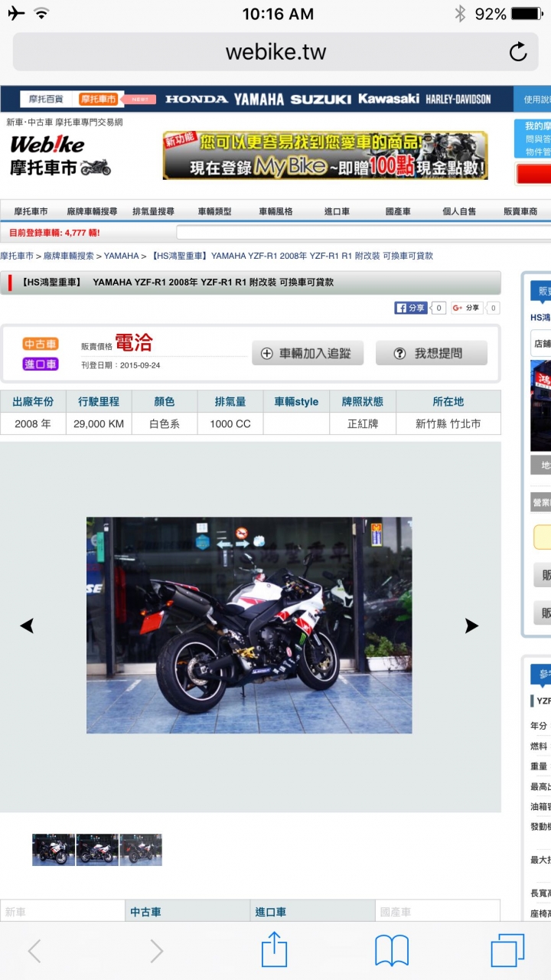Open the 車輛類型 menu item
Image resolution: width=551 pixels, height=980 pixels.
click(214, 211)
